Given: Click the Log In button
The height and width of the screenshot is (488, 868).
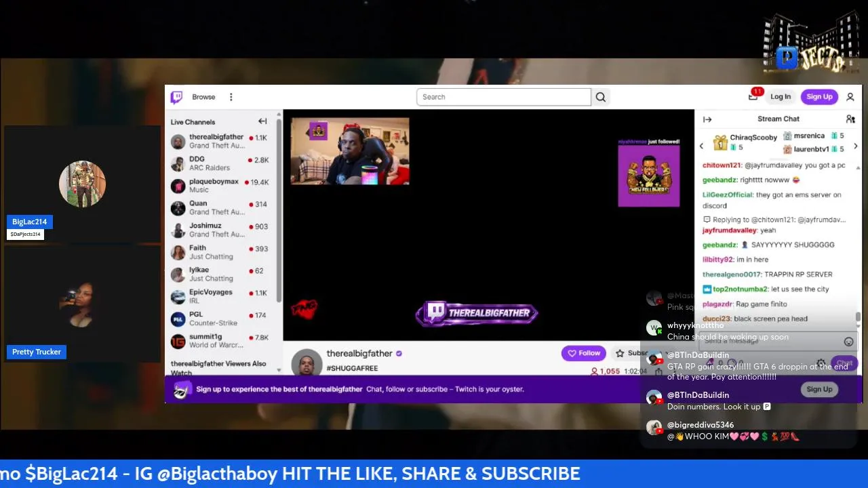Looking at the screenshot, I should click(781, 97).
